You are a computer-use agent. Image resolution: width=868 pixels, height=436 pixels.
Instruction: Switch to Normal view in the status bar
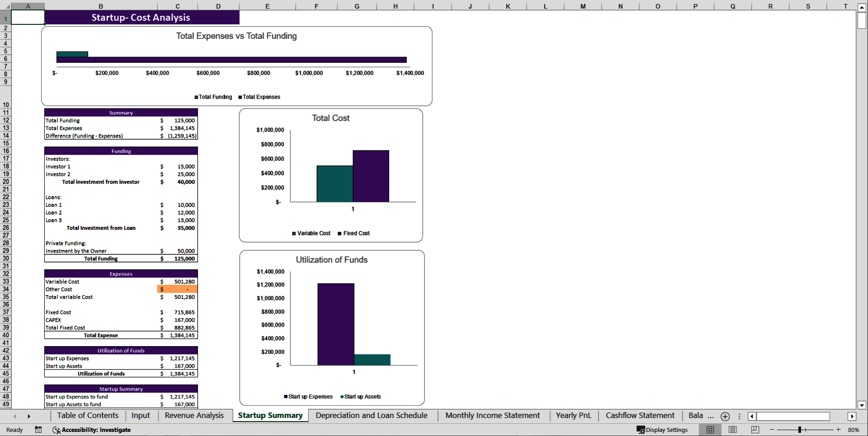(x=710, y=430)
